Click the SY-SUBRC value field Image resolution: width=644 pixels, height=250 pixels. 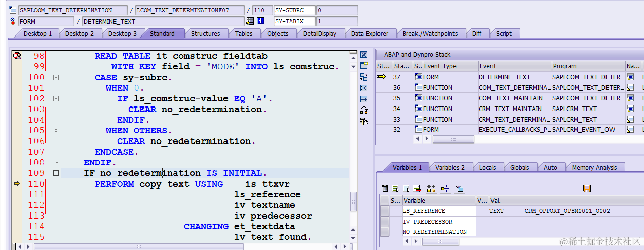[x=336, y=10]
